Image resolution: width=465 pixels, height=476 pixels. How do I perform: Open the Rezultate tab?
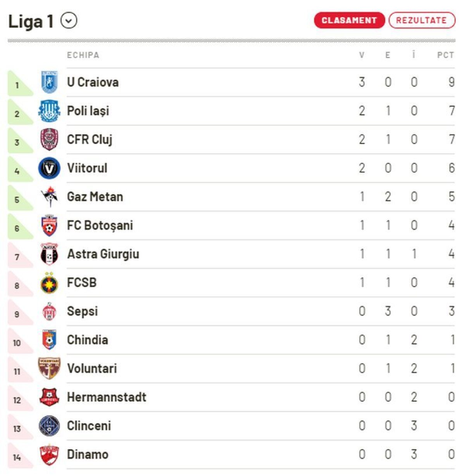point(421,21)
